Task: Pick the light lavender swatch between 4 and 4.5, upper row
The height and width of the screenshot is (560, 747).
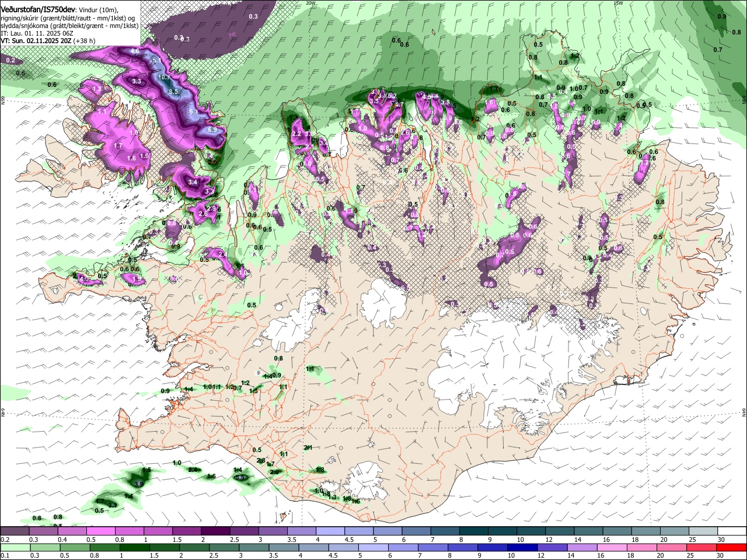Action: pyautogui.click(x=331, y=531)
